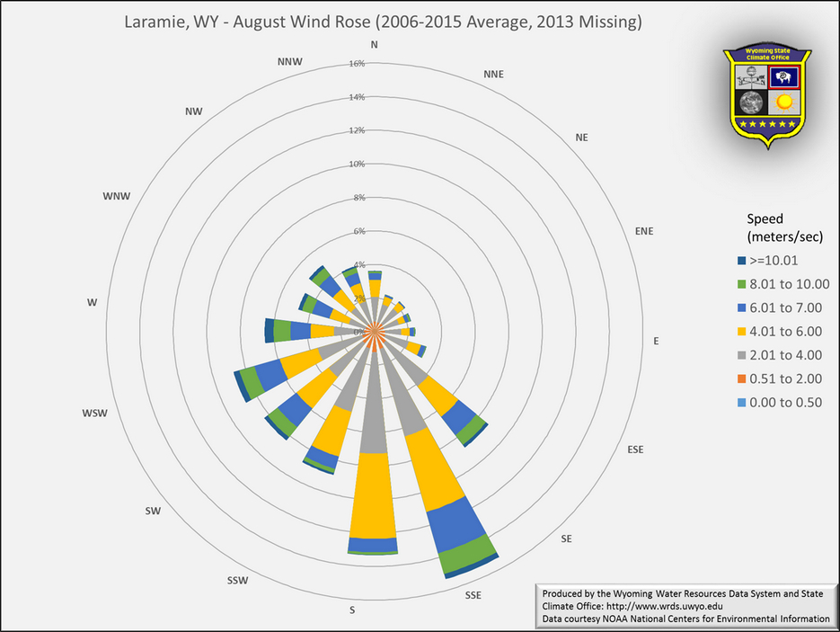Click the "SSW" direction label

(237, 581)
